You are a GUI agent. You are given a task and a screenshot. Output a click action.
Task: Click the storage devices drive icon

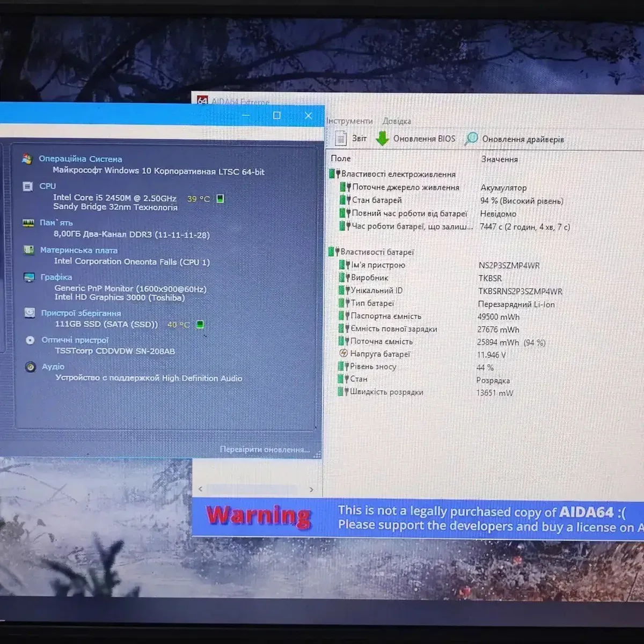[x=30, y=313]
